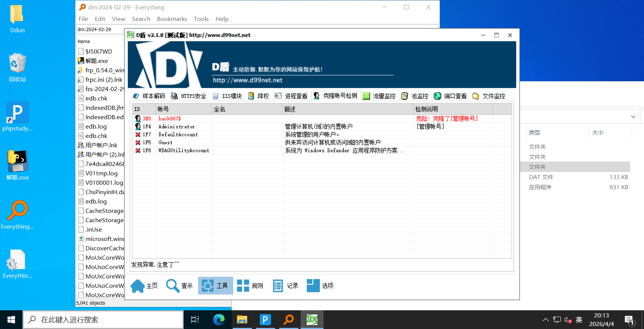Click the Name column header in Everything
The height and width of the screenshot is (329, 644).
tap(84, 41)
